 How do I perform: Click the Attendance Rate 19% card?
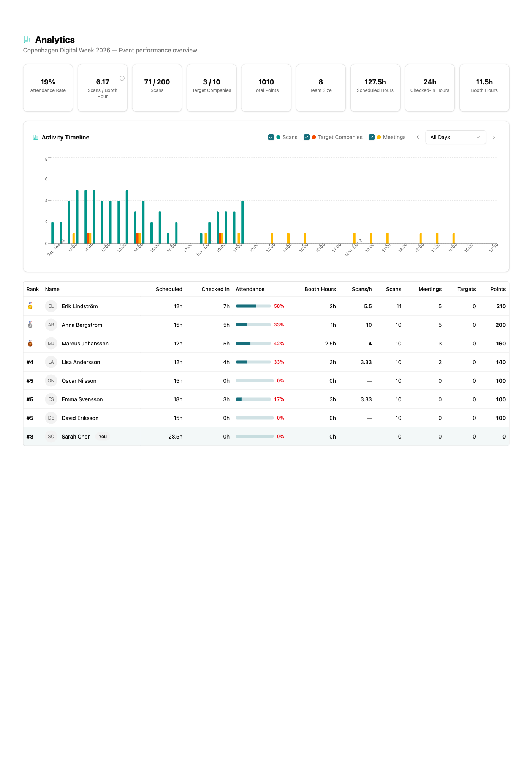[x=48, y=88]
